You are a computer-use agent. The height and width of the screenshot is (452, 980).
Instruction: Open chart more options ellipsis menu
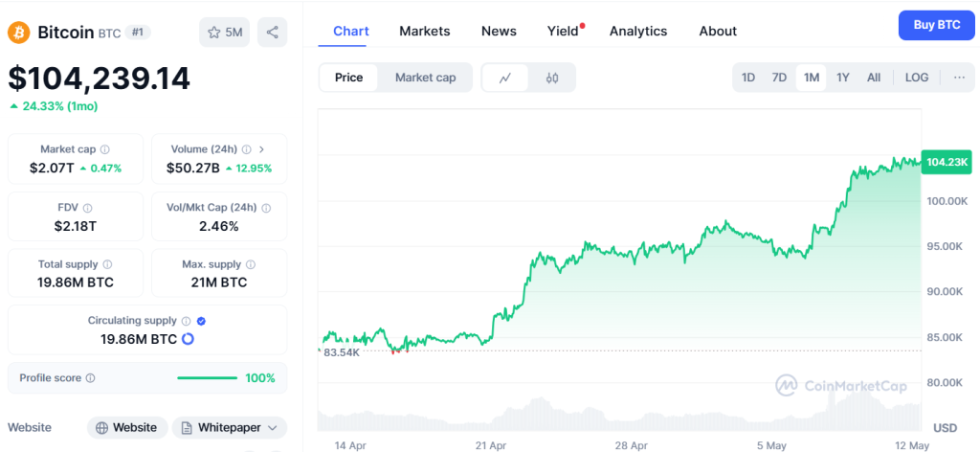[959, 78]
